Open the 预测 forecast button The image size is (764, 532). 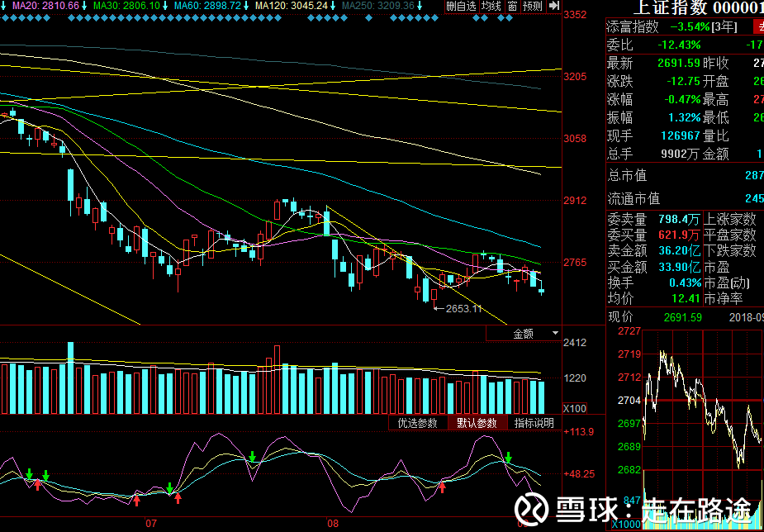coord(533,6)
